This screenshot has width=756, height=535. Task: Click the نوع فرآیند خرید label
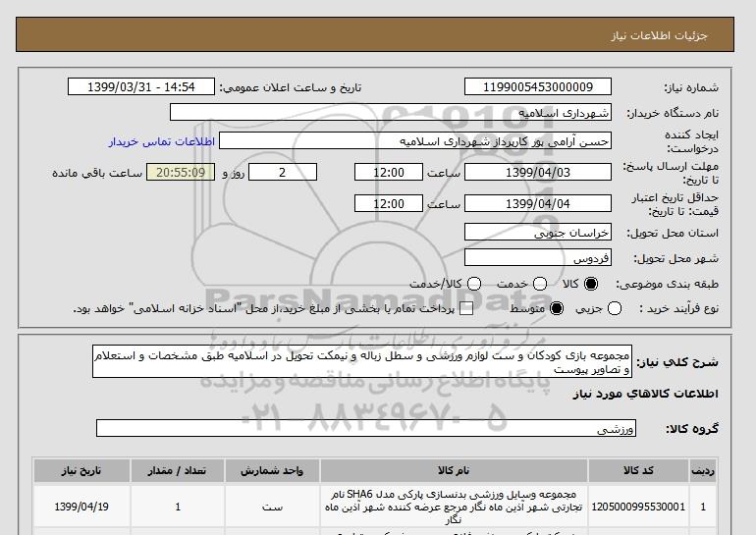pyautogui.click(x=678, y=308)
